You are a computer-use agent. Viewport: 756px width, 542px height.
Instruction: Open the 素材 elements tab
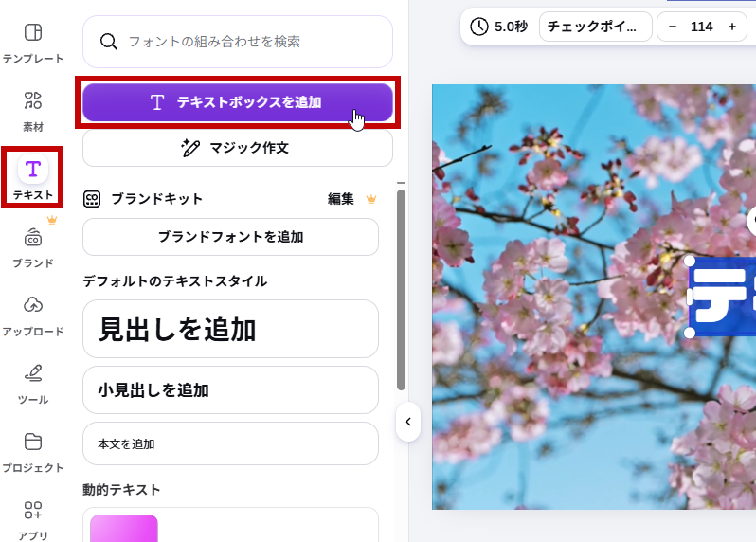(33, 112)
